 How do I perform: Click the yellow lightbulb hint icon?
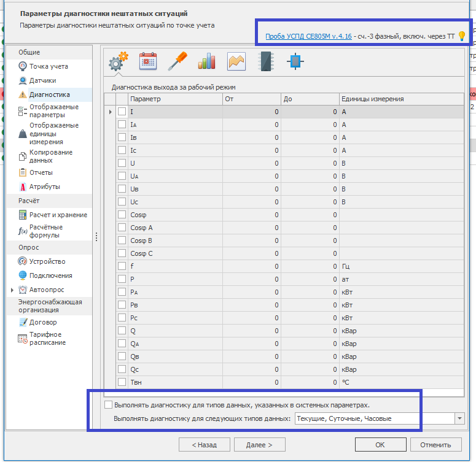(462, 36)
